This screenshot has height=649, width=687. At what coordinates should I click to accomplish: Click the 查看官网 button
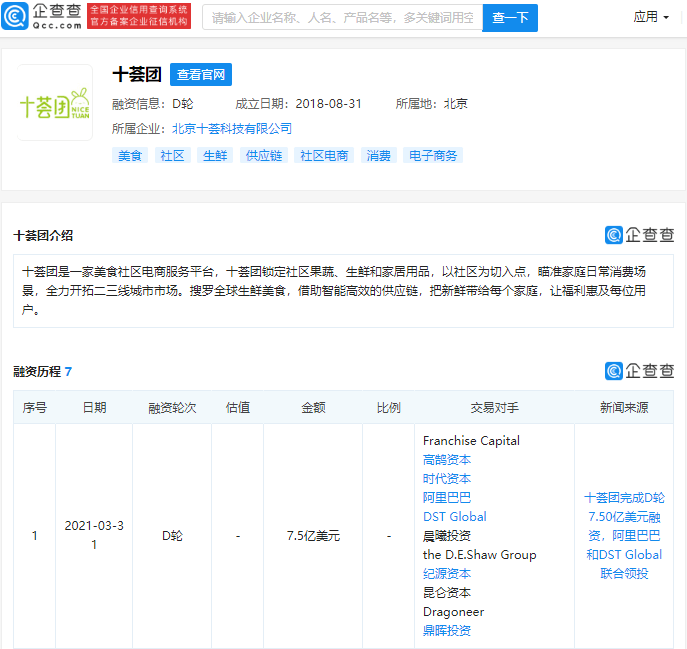(x=201, y=75)
